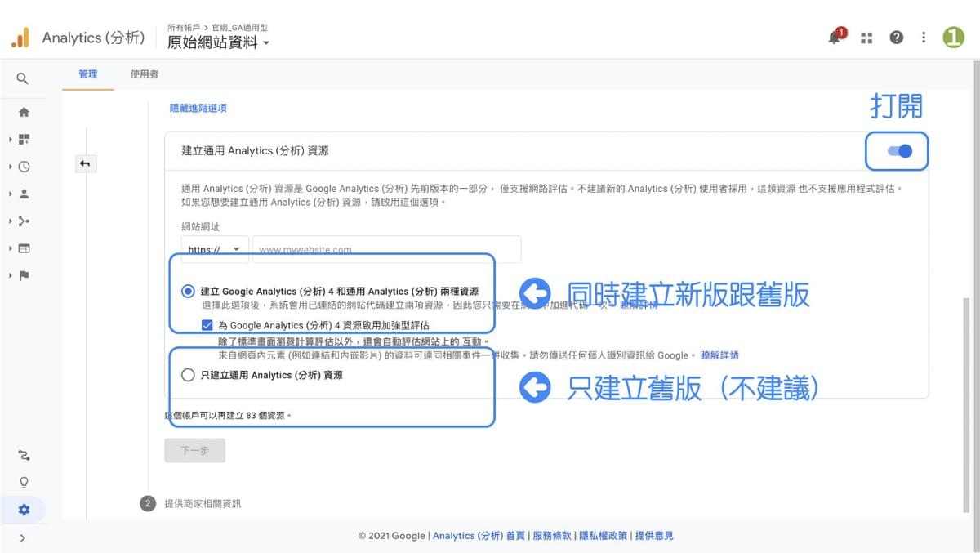Expand the Conversions sidebar arrow
Screen dimensions: 980x553
point(11,275)
